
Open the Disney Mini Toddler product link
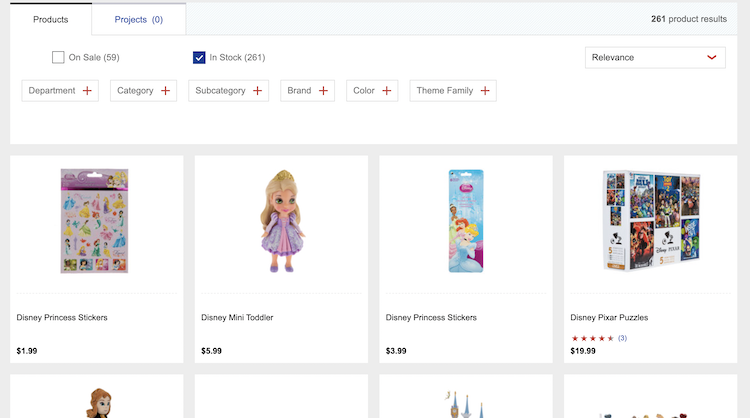tap(237, 318)
